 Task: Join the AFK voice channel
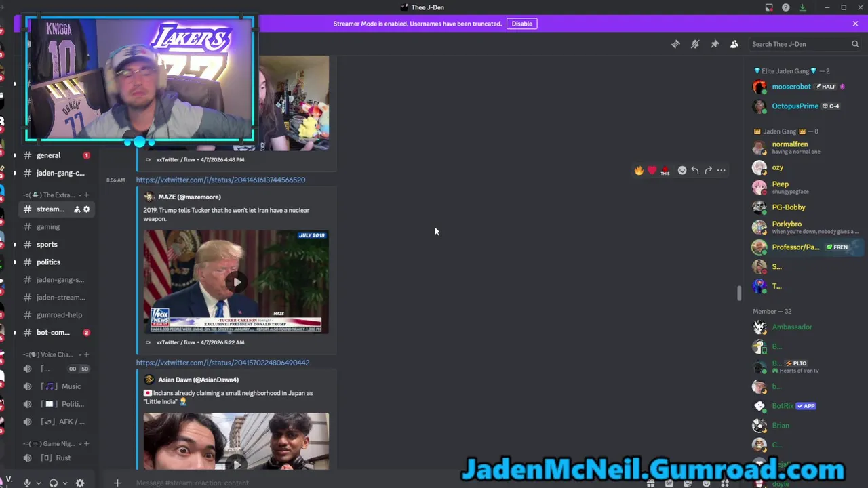[x=57, y=422]
